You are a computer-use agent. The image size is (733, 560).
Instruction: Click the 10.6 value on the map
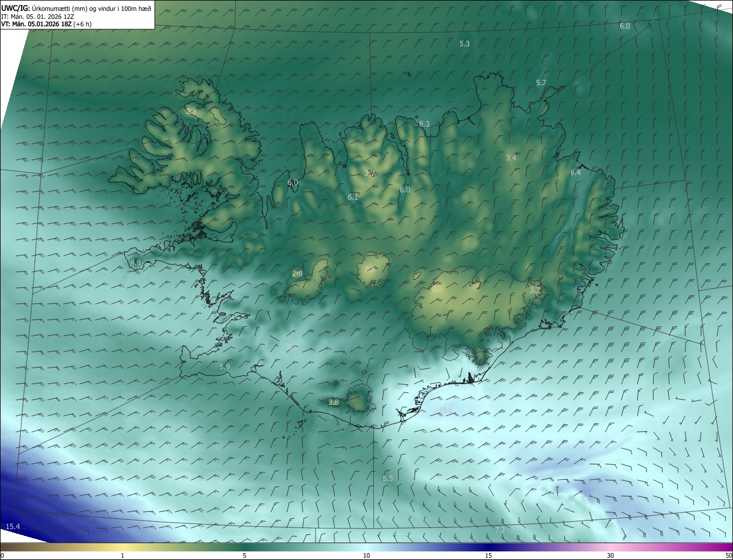click(x=446, y=410)
